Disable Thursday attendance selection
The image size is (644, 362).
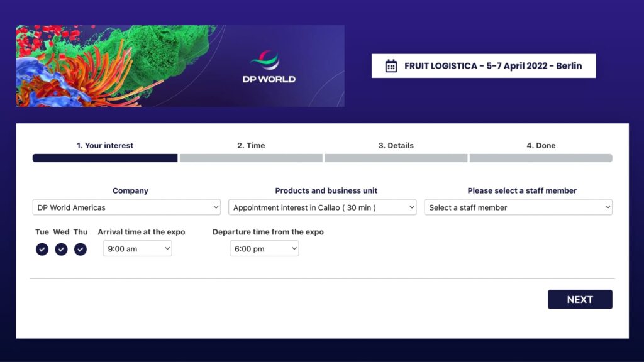click(x=80, y=249)
